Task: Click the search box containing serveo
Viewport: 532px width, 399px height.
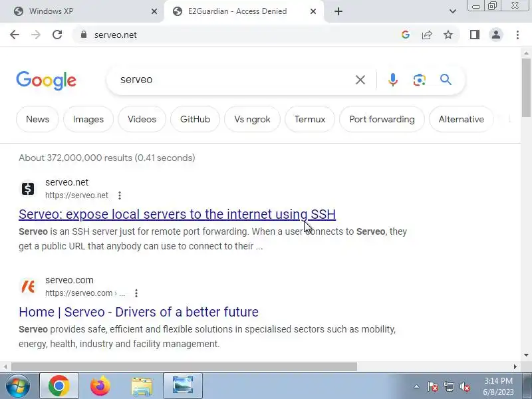Action: tap(234, 80)
